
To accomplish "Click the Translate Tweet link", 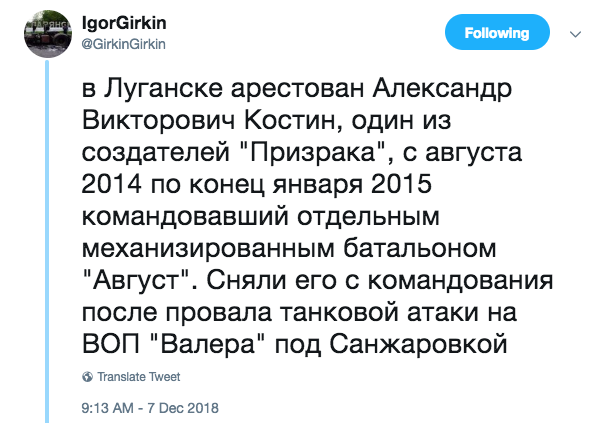I will [138, 377].
